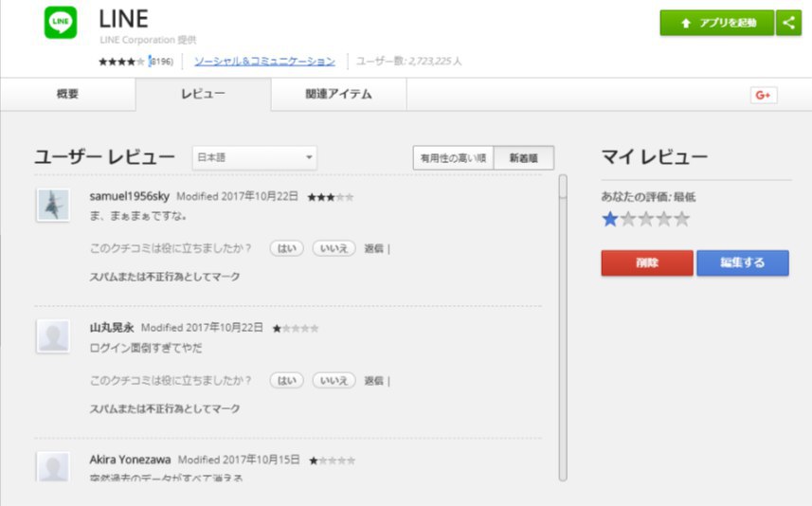Vote いいえ on 山丸晃永's review
The height and width of the screenshot is (506, 812).
pos(334,380)
